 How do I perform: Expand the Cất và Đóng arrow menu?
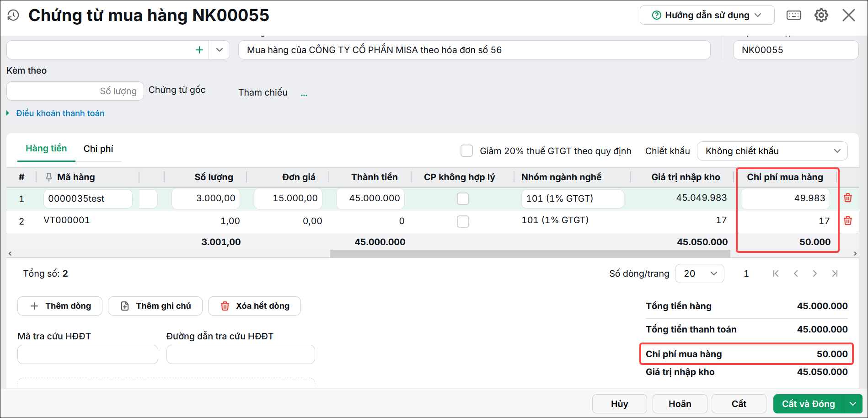coord(853,404)
